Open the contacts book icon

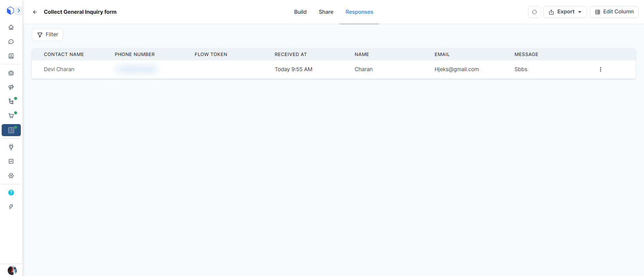(x=11, y=56)
